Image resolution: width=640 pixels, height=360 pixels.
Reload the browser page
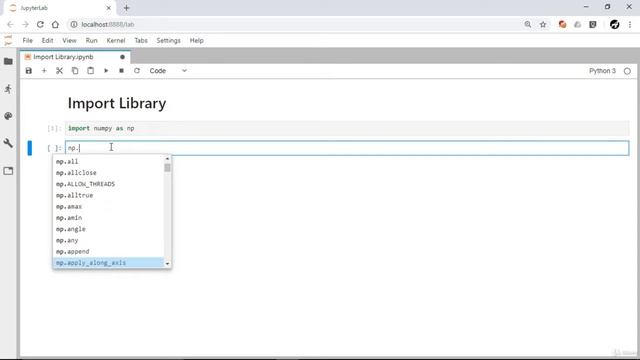point(40,24)
